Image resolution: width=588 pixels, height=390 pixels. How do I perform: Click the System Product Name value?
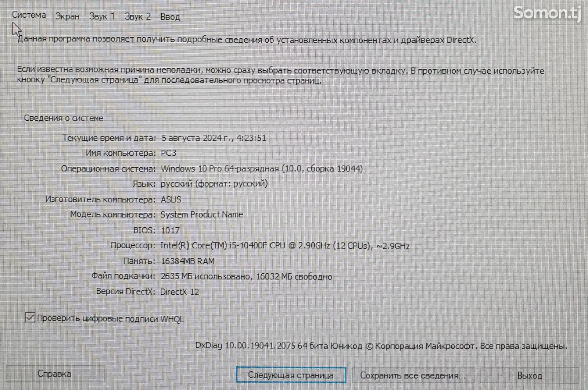click(202, 214)
